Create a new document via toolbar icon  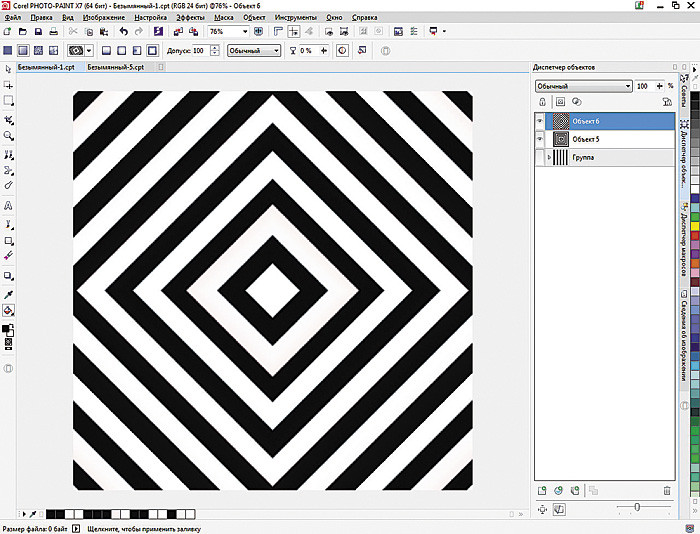click(x=7, y=32)
